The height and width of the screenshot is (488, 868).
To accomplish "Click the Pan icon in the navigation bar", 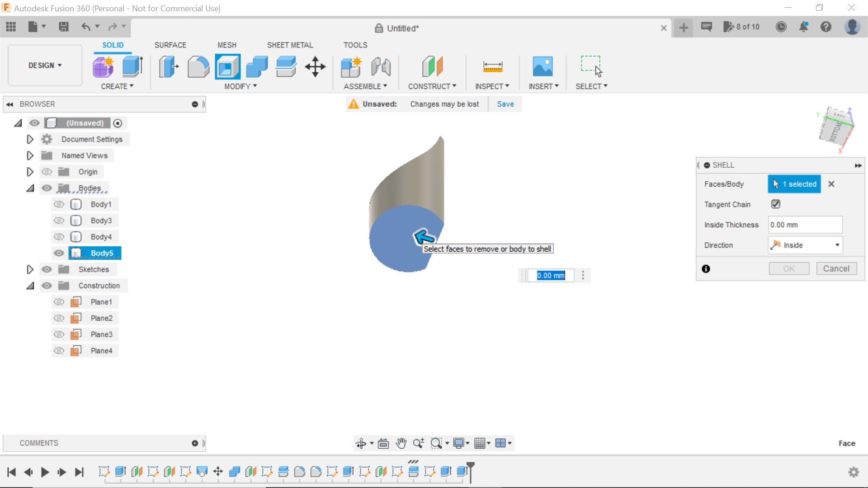I will [401, 443].
